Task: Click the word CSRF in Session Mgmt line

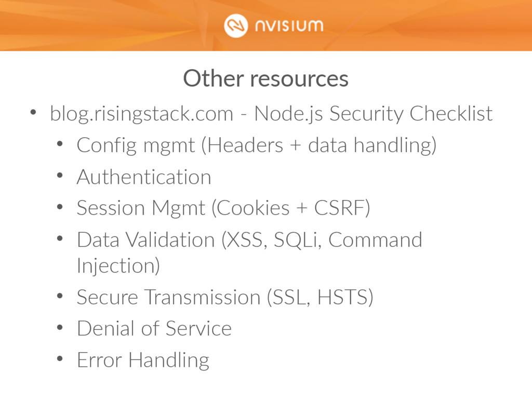Action: 339,208
